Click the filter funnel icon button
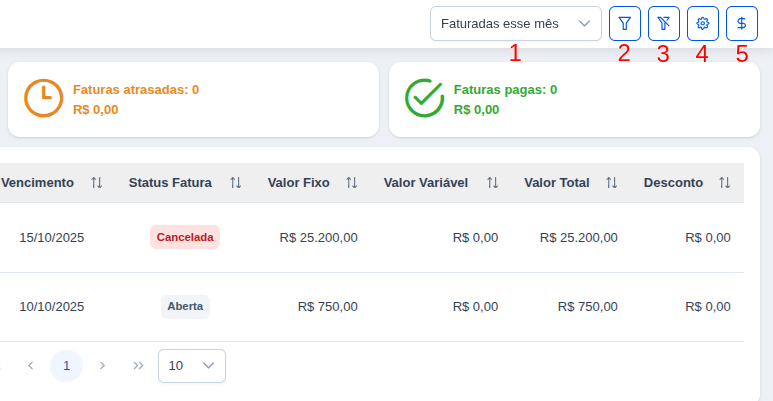773x401 pixels. coord(624,23)
